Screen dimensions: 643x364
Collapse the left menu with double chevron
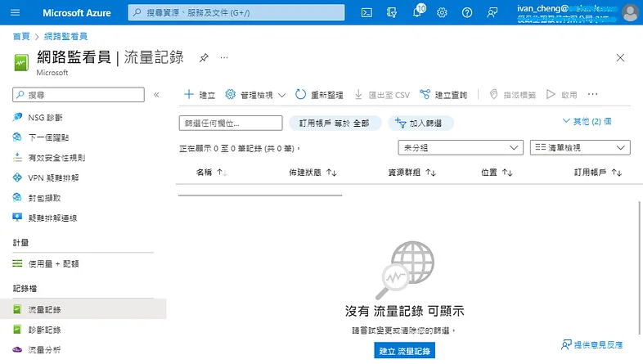click(x=156, y=95)
